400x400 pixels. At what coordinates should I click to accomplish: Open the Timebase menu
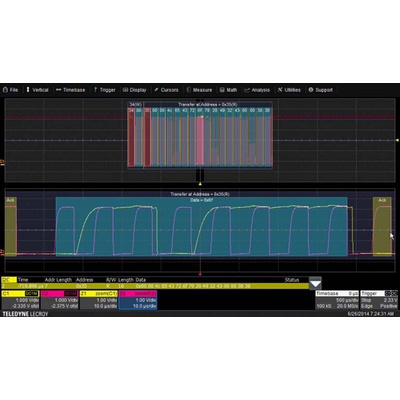(70, 90)
